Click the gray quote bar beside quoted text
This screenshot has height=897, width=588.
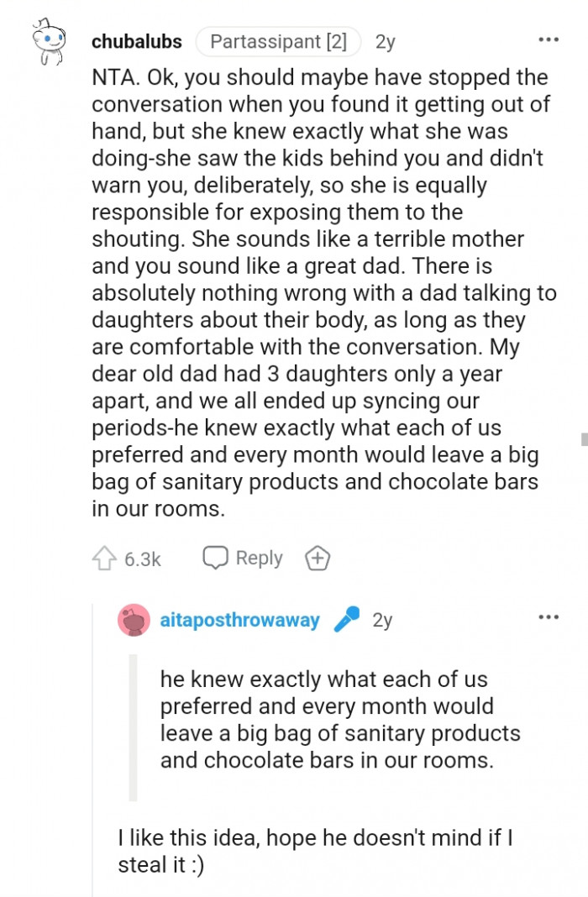pyautogui.click(x=133, y=727)
